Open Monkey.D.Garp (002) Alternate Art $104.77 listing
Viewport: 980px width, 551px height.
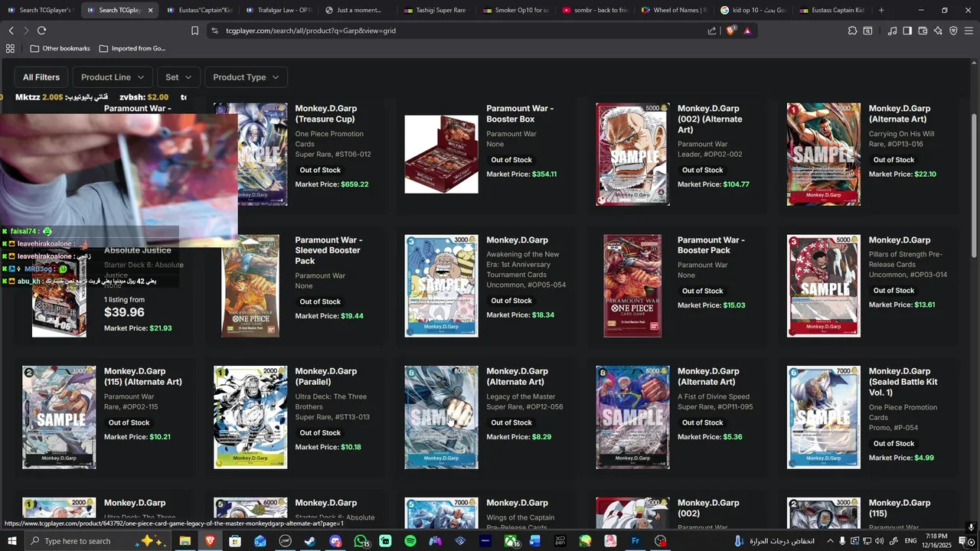tap(710, 119)
